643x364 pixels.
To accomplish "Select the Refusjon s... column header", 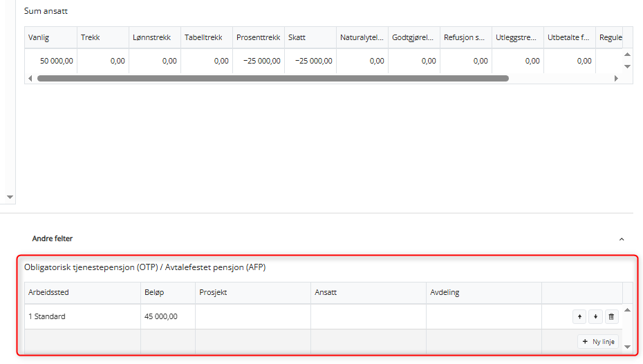I will (466, 38).
